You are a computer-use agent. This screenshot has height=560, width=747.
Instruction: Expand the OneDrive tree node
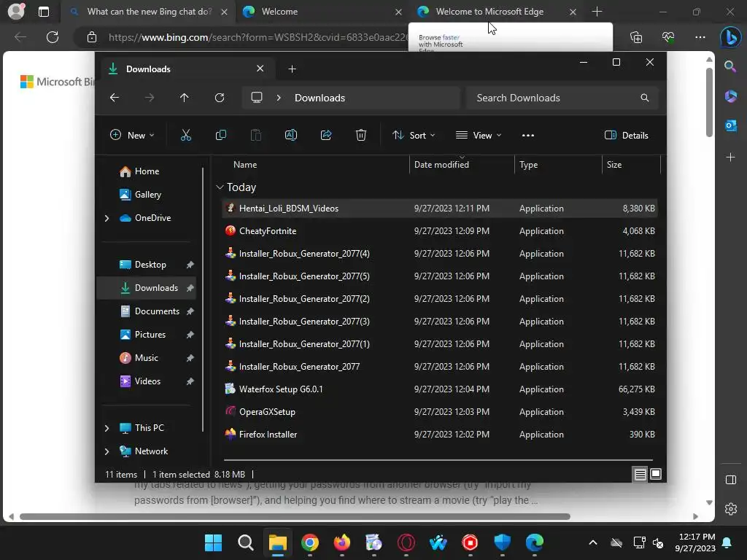coord(107,218)
